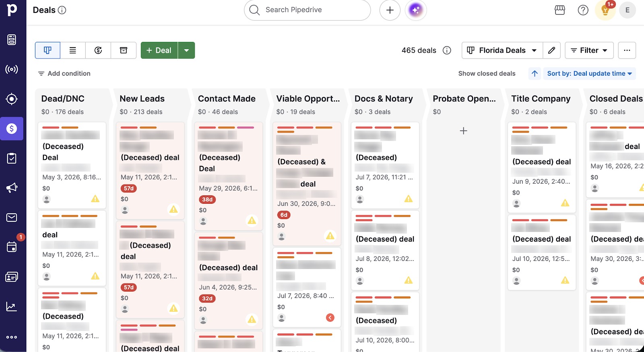Open the target Focus sidebar item

point(12,99)
